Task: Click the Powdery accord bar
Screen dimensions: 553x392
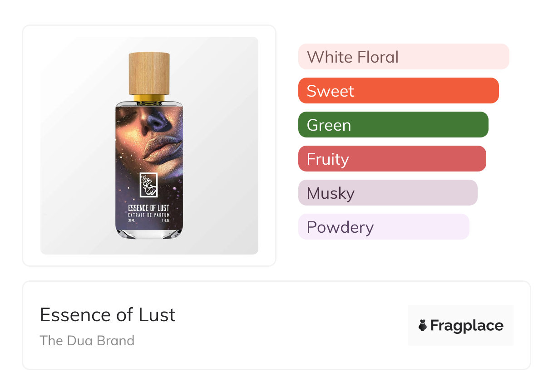Action: pyautogui.click(x=383, y=227)
